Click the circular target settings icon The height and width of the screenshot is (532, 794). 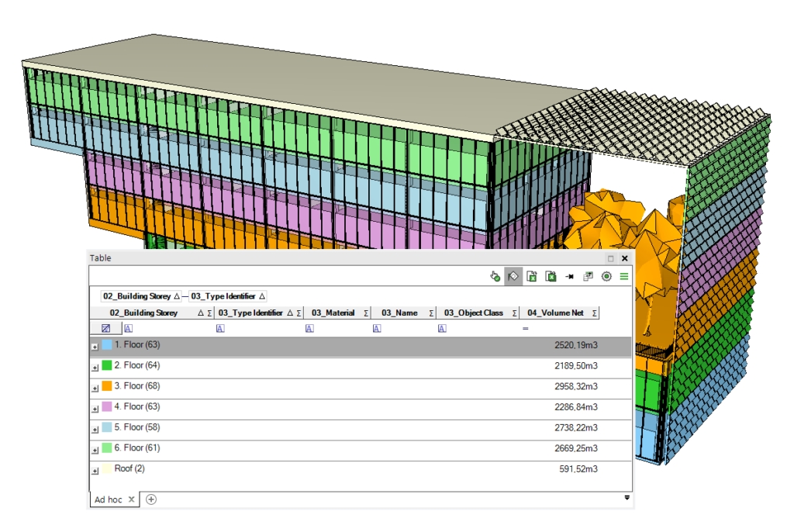point(606,276)
